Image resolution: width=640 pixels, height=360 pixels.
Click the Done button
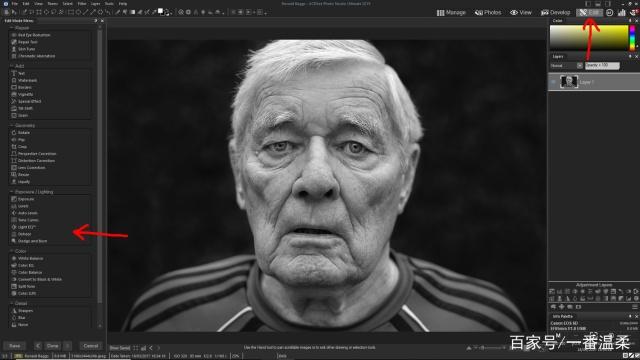[x=52, y=346]
